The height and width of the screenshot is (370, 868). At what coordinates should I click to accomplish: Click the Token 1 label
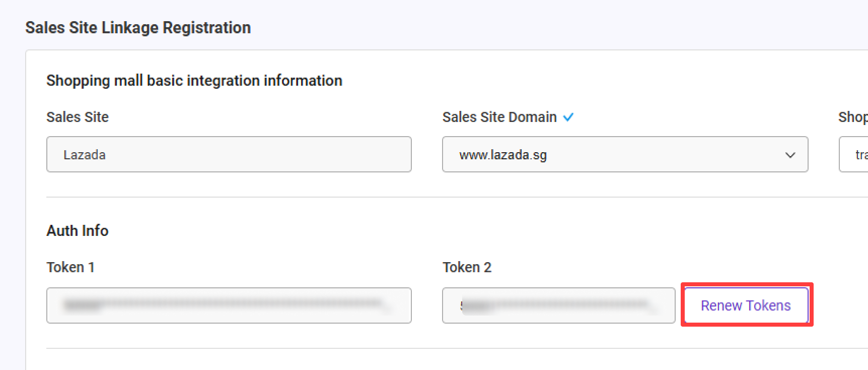(70, 267)
